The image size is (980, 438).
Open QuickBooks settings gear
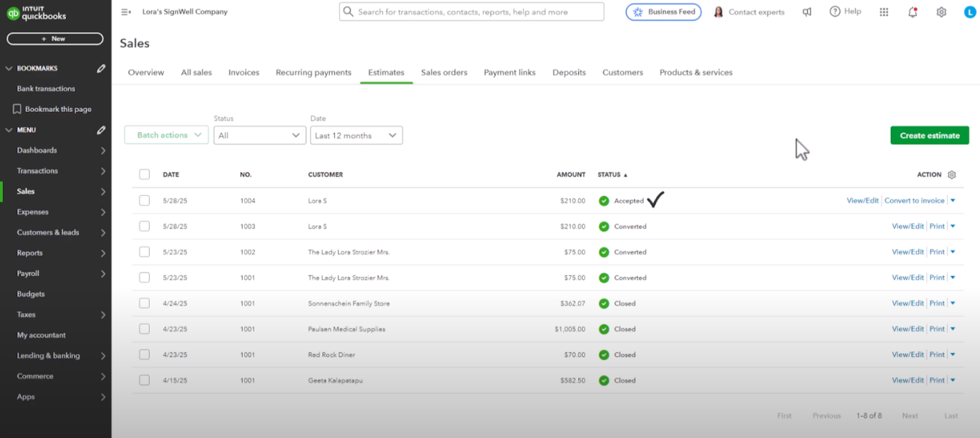click(941, 12)
